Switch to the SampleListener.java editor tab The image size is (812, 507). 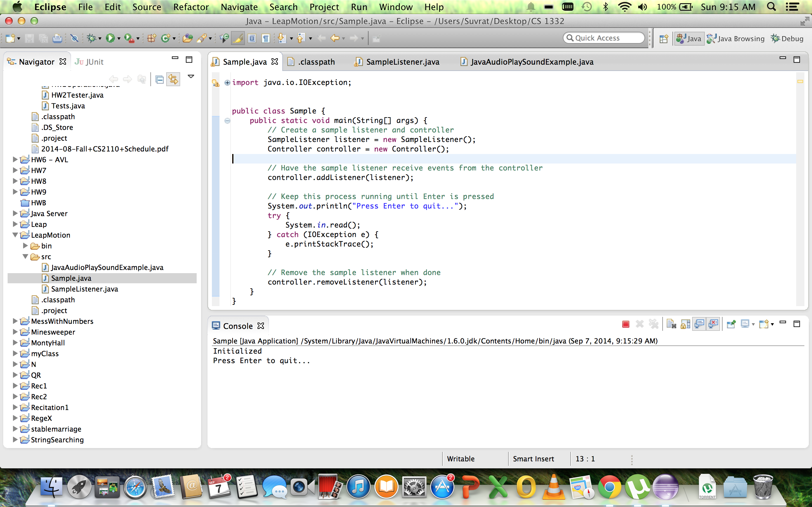[402, 62]
